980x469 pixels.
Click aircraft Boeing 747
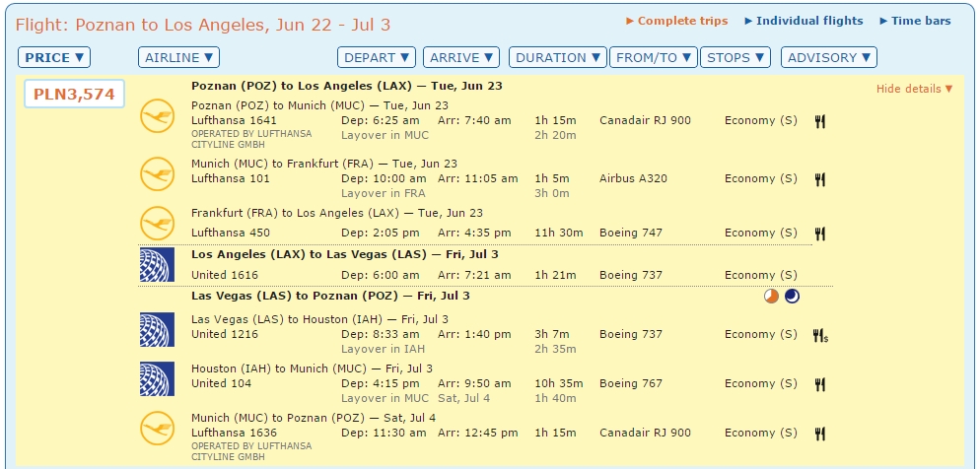631,233
